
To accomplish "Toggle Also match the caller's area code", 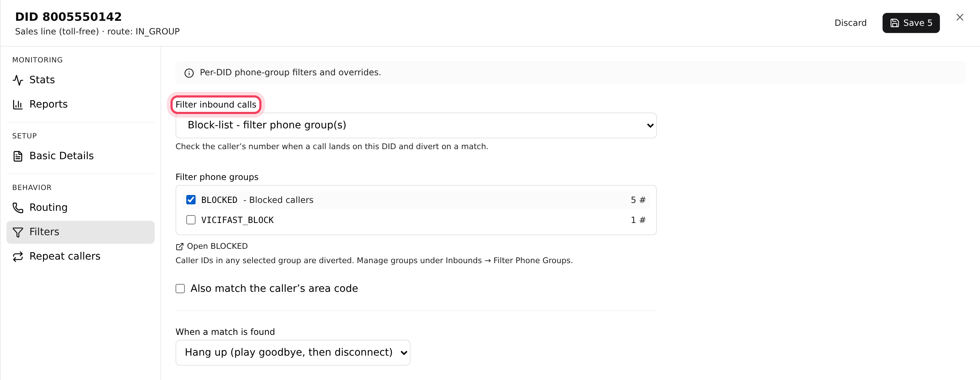I will pos(180,289).
